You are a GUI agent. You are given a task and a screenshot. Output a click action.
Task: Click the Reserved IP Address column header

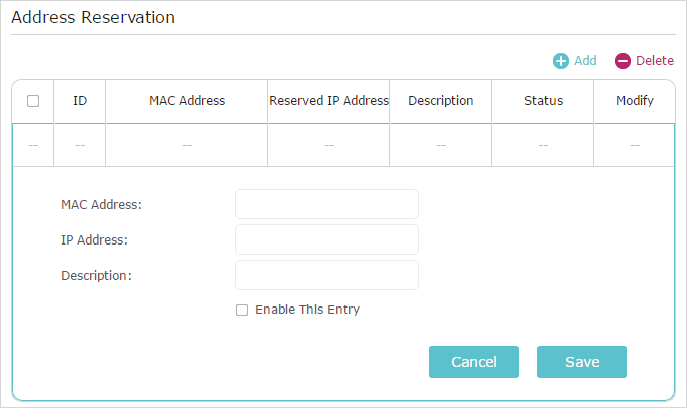(x=329, y=101)
